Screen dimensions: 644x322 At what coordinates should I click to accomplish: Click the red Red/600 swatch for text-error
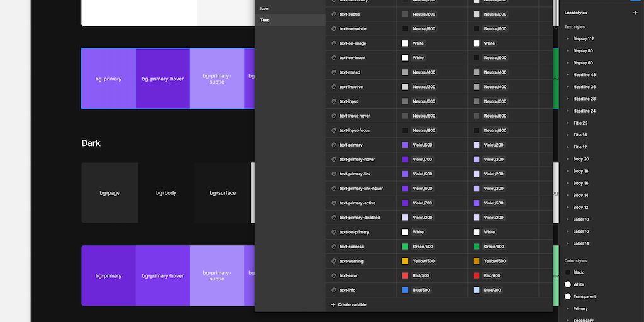tap(477, 275)
